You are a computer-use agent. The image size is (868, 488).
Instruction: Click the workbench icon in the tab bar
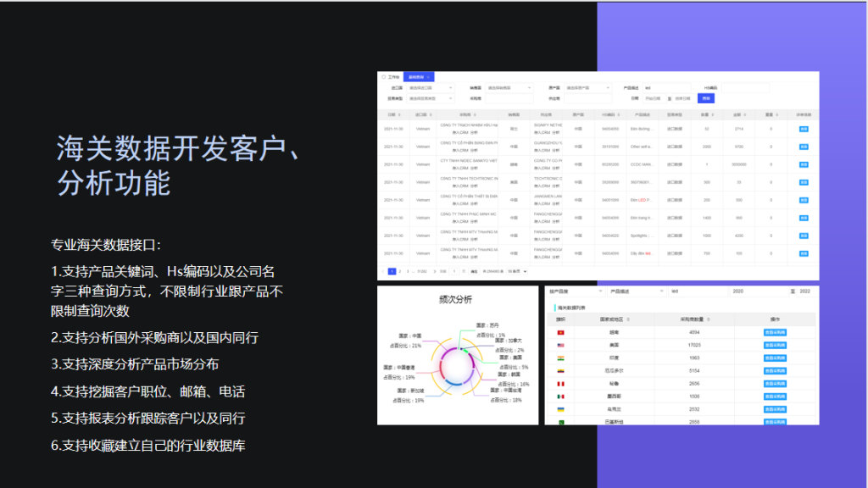tap(383, 76)
